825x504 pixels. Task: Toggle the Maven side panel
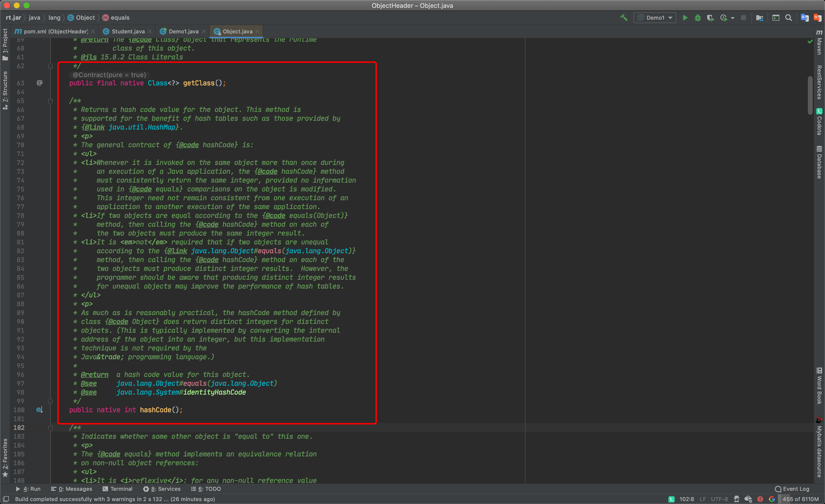pos(819,42)
